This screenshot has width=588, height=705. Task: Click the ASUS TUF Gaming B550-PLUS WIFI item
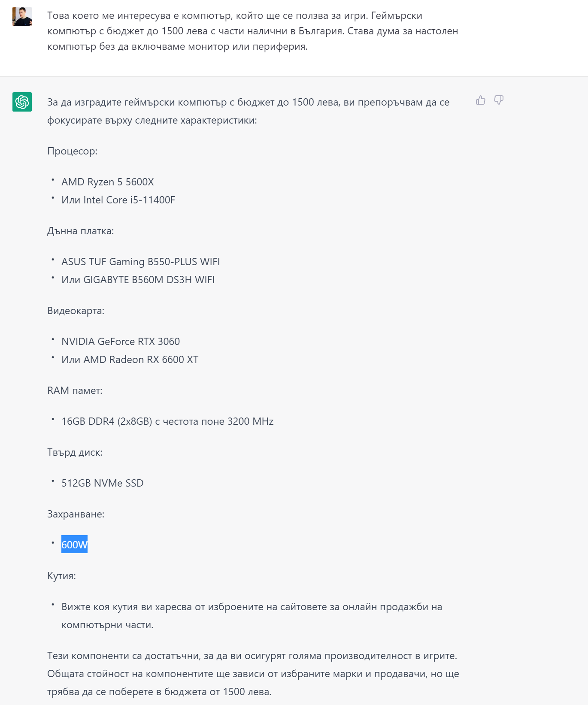click(x=140, y=262)
